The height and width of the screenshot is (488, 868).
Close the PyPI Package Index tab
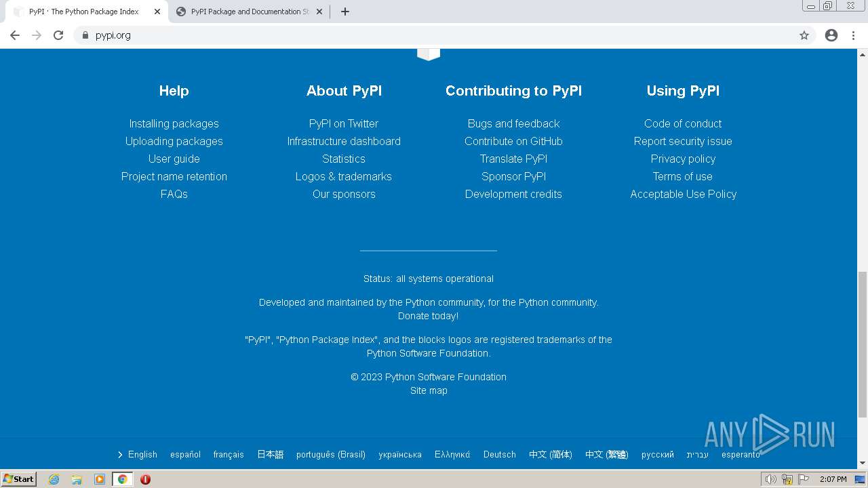click(157, 12)
